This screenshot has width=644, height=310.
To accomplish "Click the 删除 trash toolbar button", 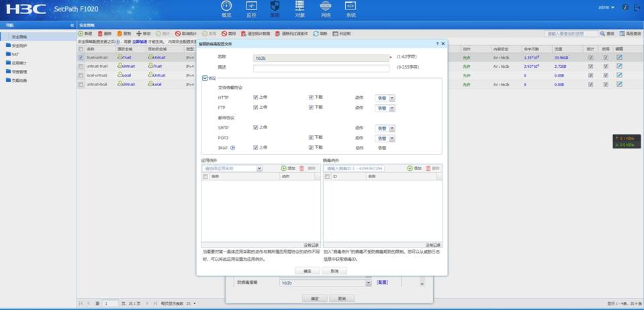I will pyautogui.click(x=104, y=34).
